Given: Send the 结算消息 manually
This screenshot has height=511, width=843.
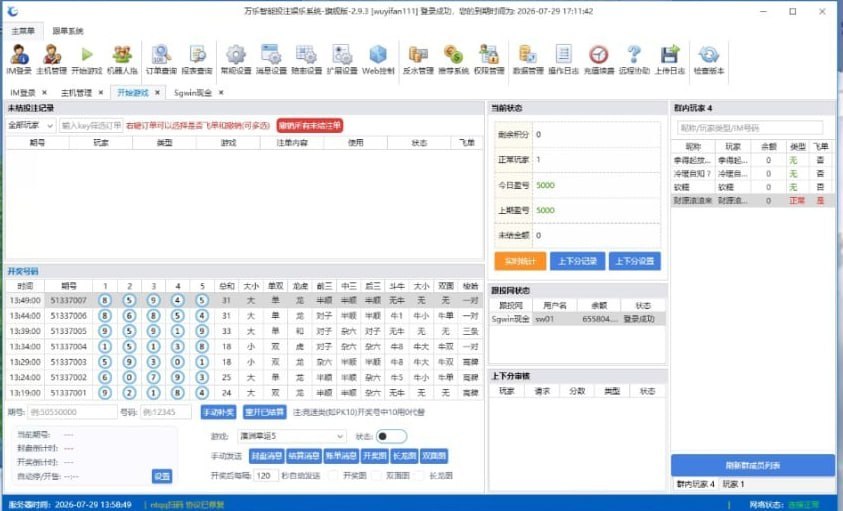Looking at the screenshot, I should point(304,456).
